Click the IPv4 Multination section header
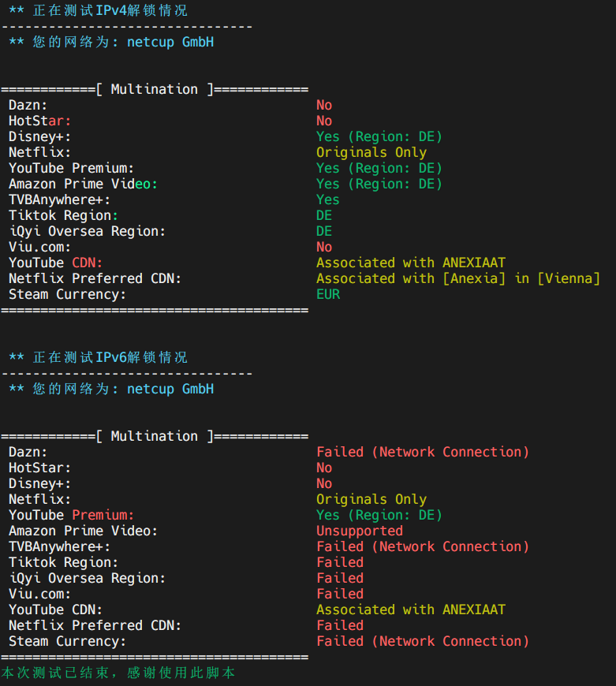Image resolution: width=616 pixels, height=686 pixels. coord(155,89)
